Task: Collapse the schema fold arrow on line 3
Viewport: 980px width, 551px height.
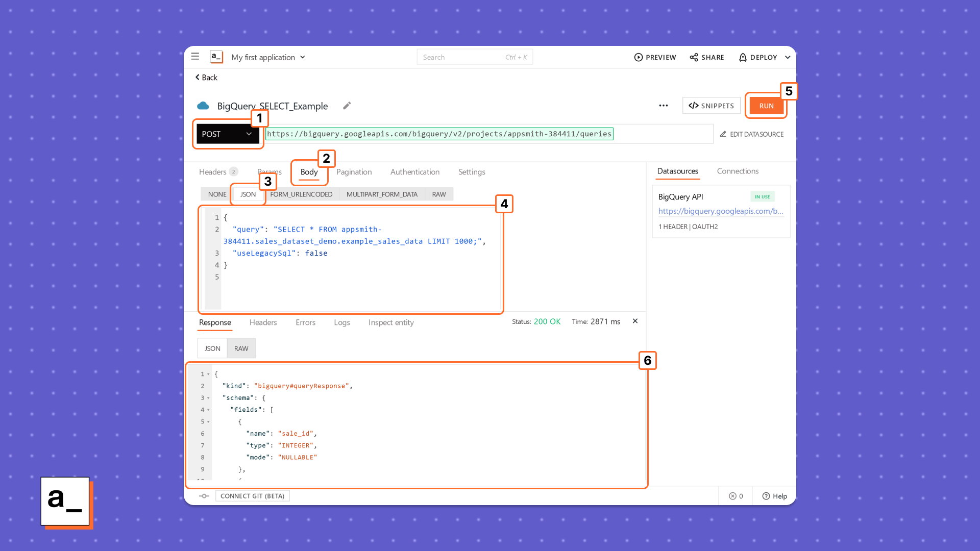Action: (208, 398)
